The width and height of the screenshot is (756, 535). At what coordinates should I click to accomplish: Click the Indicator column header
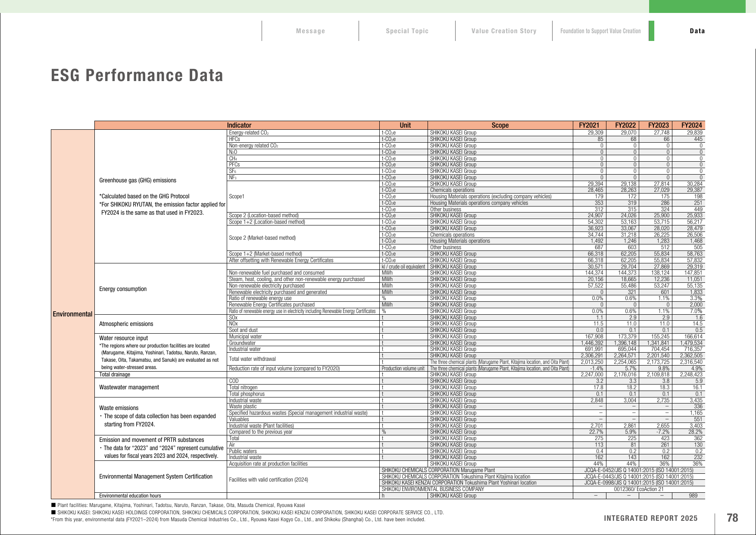pyautogui.click(x=239, y=125)
